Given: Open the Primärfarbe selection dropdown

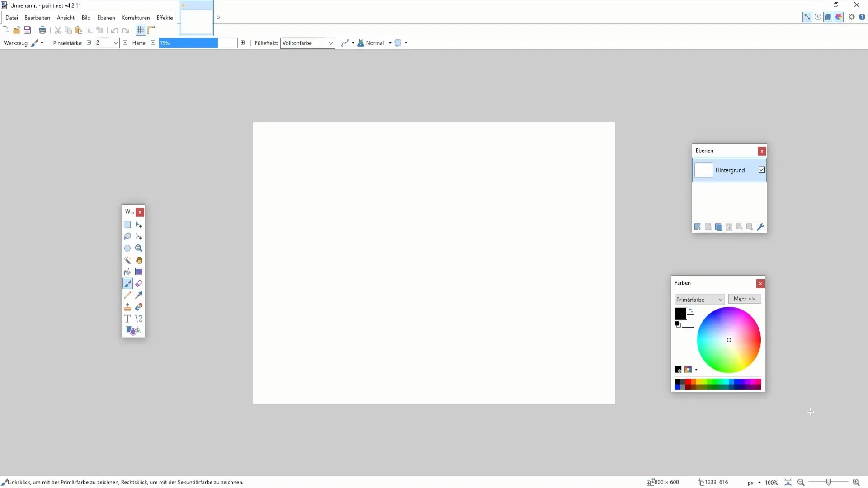Looking at the screenshot, I should [x=721, y=300].
